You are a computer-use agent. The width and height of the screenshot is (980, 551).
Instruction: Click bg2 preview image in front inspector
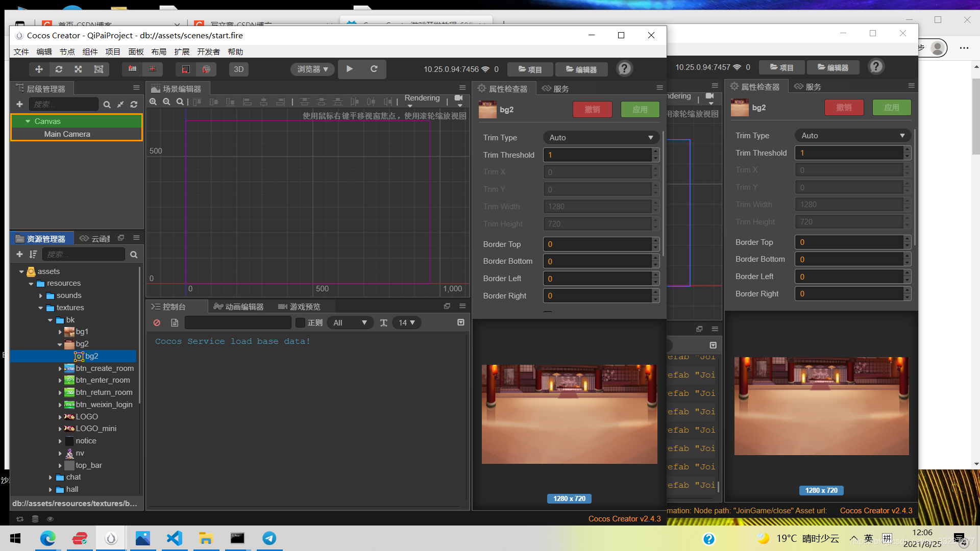pyautogui.click(x=569, y=414)
